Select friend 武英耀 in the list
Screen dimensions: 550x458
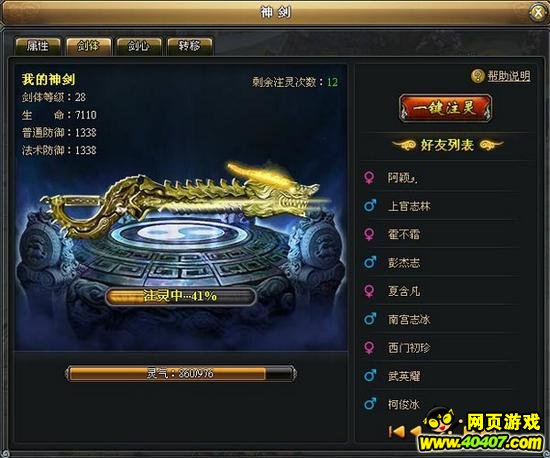(441, 376)
